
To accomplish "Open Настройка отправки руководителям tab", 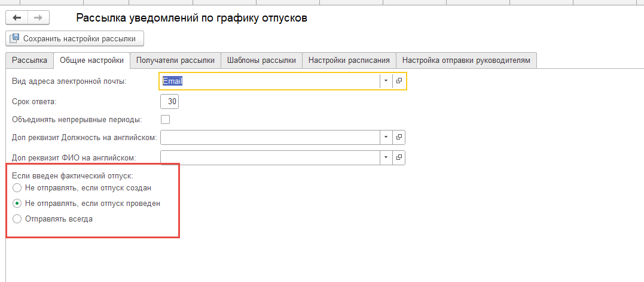I will coord(466,60).
